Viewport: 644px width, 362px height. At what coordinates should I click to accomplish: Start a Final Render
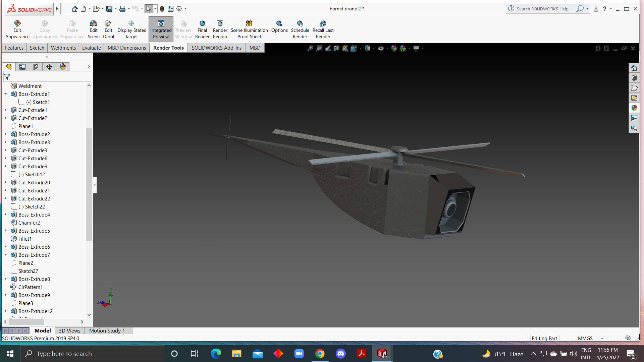point(202,24)
